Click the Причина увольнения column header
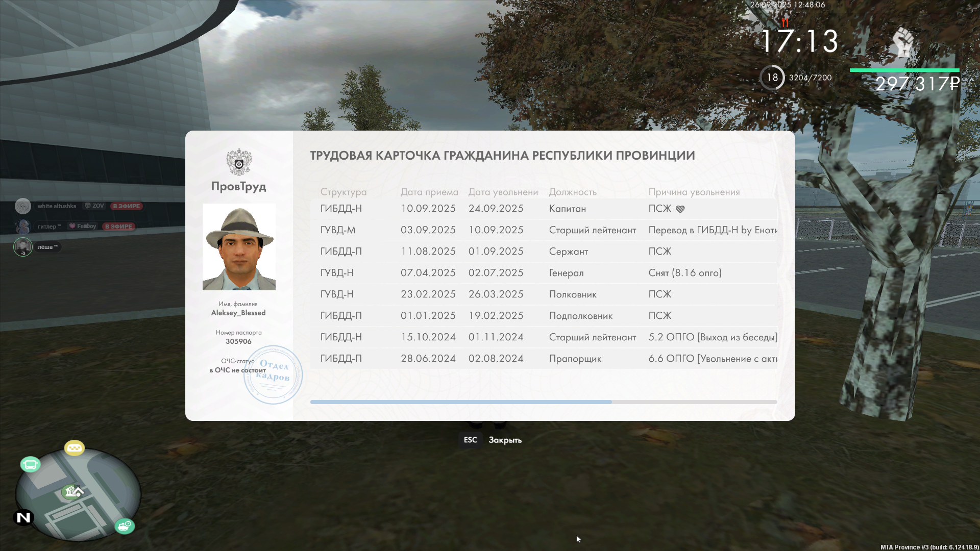This screenshot has width=980, height=551. 694,192
